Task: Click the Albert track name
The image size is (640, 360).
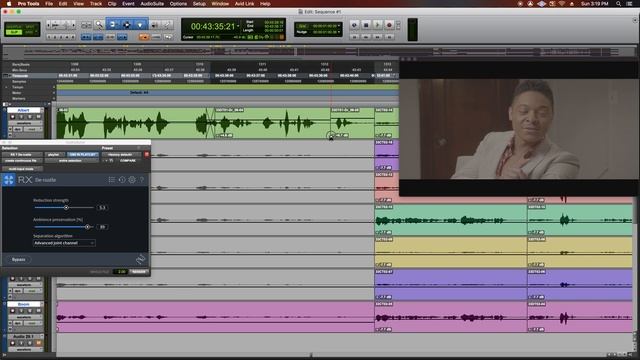Action: pyautogui.click(x=24, y=110)
